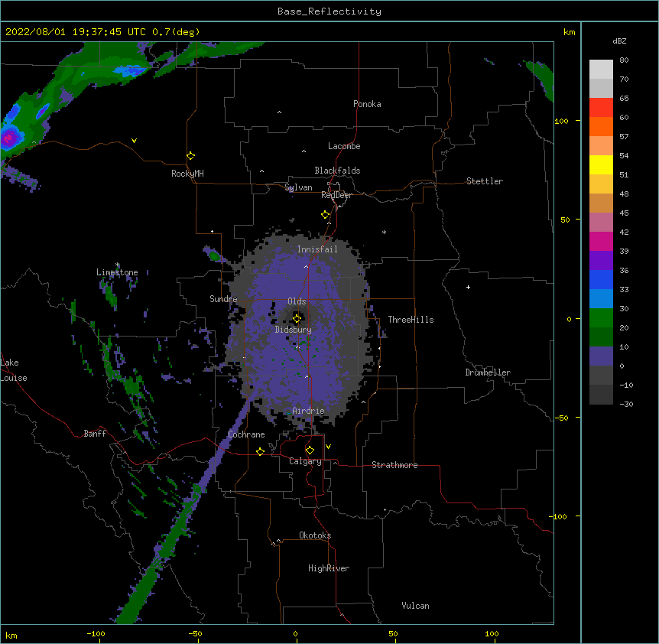Click the yellow diamond marker above Calgary label
The image size is (659, 644).
click(310, 450)
